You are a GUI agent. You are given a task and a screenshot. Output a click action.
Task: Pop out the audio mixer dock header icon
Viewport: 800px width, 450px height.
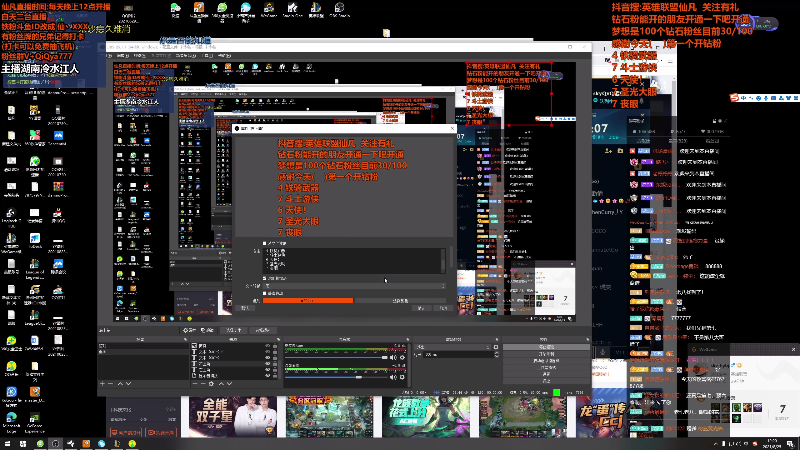pyautogui.click(x=407, y=339)
